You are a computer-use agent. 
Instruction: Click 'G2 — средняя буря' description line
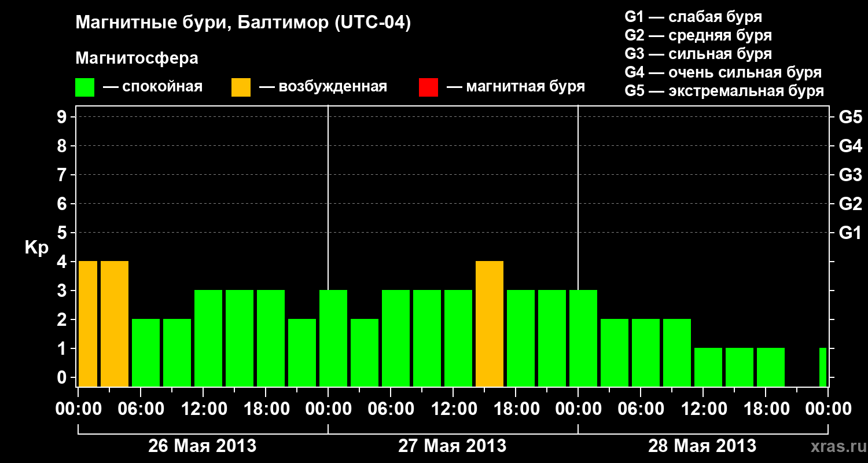coord(698,35)
